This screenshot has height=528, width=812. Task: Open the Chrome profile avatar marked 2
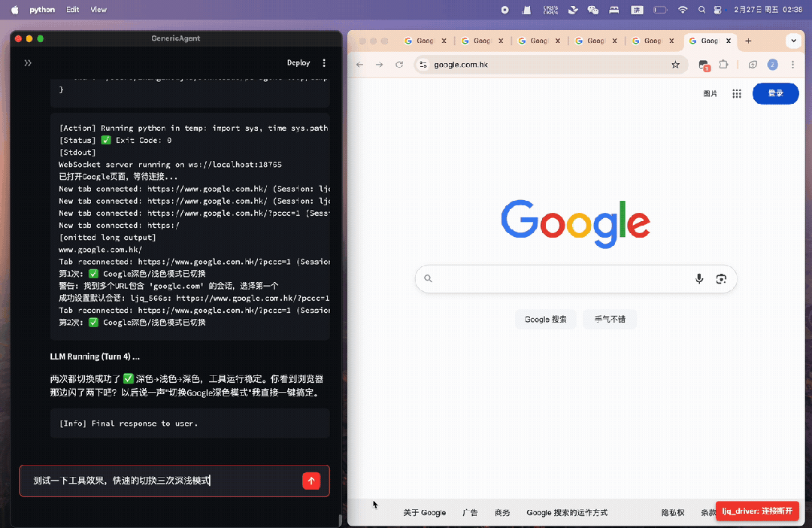coord(772,65)
